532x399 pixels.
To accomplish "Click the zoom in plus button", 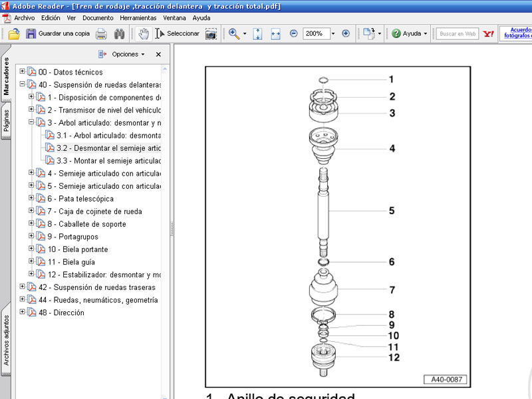I will (x=346, y=33).
